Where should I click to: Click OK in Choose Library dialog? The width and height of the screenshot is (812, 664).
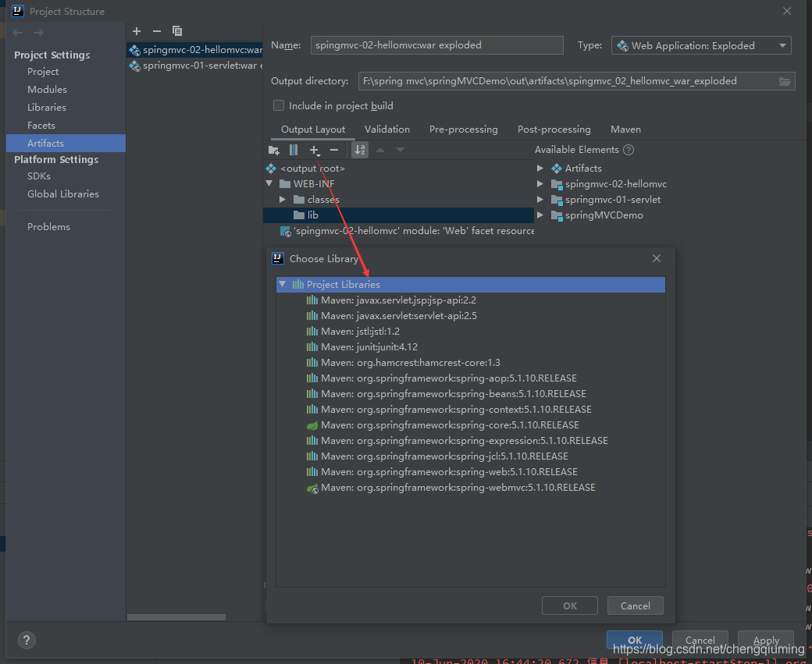[x=570, y=605]
